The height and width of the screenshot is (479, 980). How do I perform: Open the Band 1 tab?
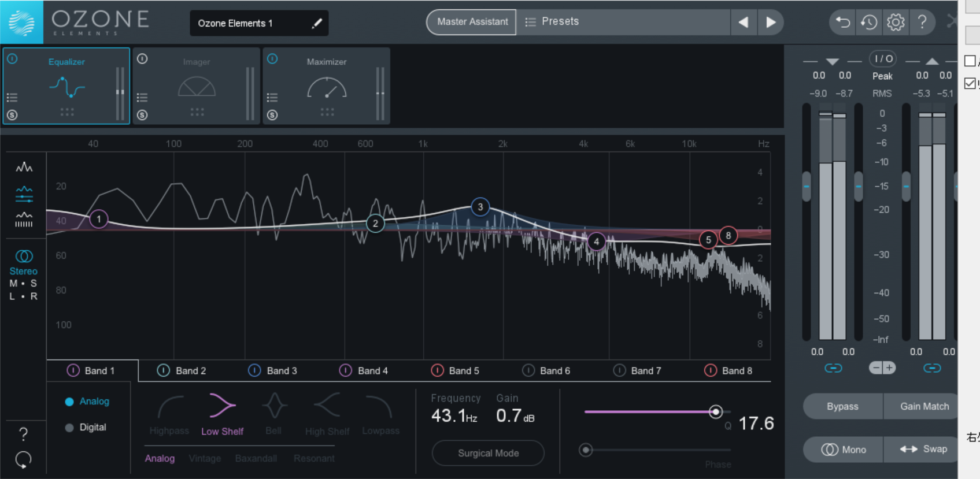tap(93, 371)
